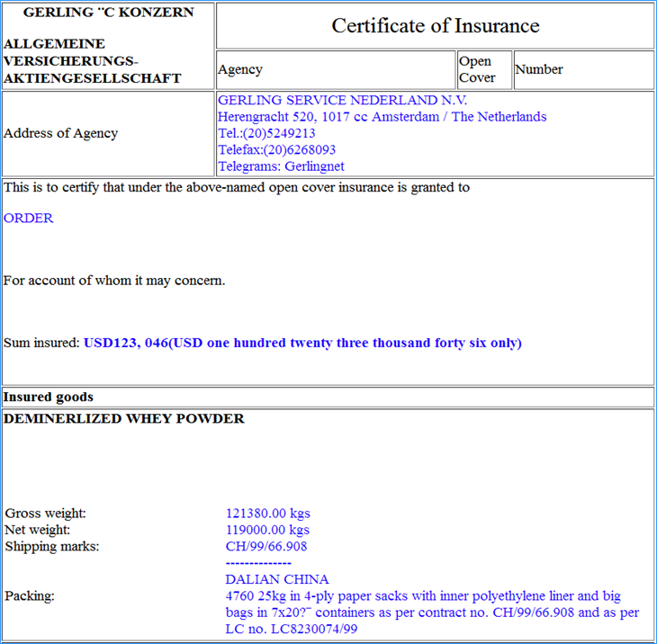Click the 'LC no. LC8230074/99' line
This screenshot has width=657, height=644.
pos(292,629)
